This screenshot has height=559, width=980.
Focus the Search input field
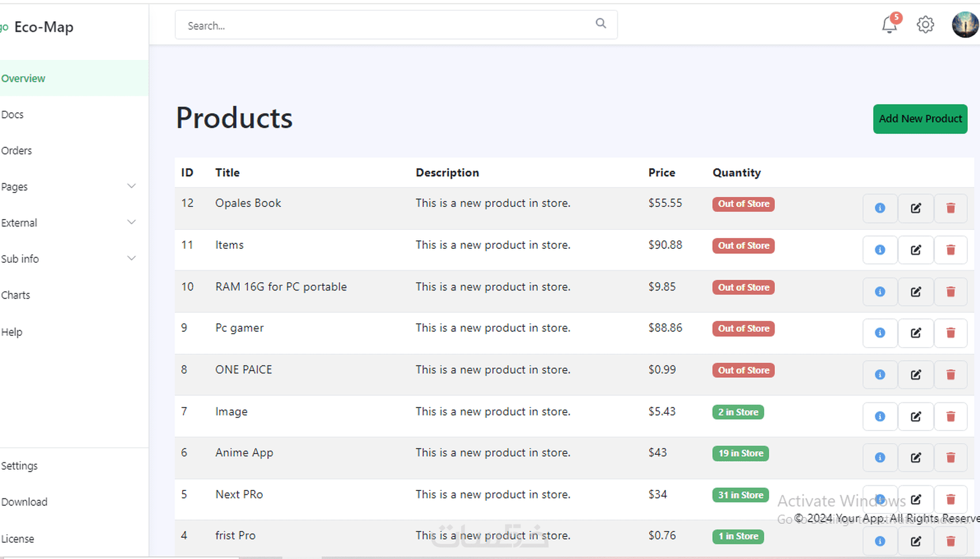tap(386, 25)
